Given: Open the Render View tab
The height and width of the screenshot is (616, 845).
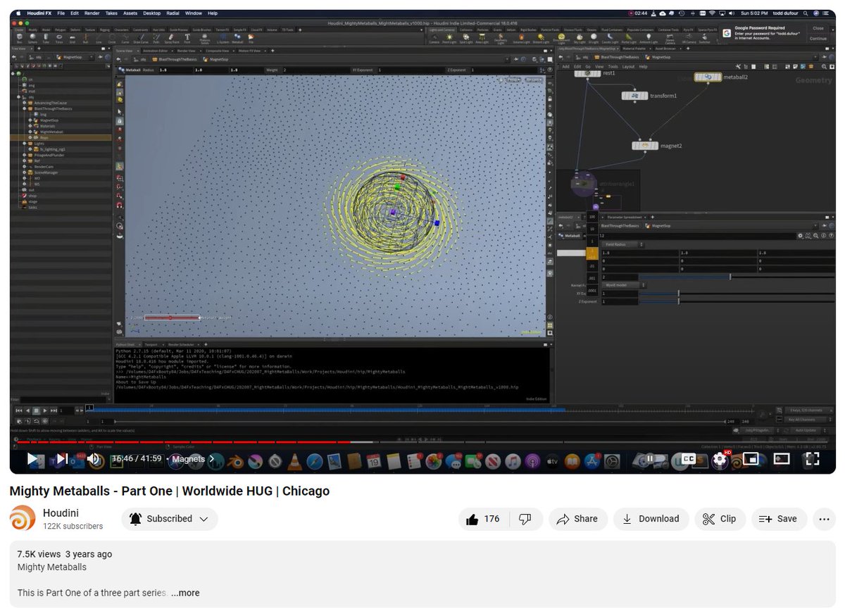Looking at the screenshot, I should point(185,51).
